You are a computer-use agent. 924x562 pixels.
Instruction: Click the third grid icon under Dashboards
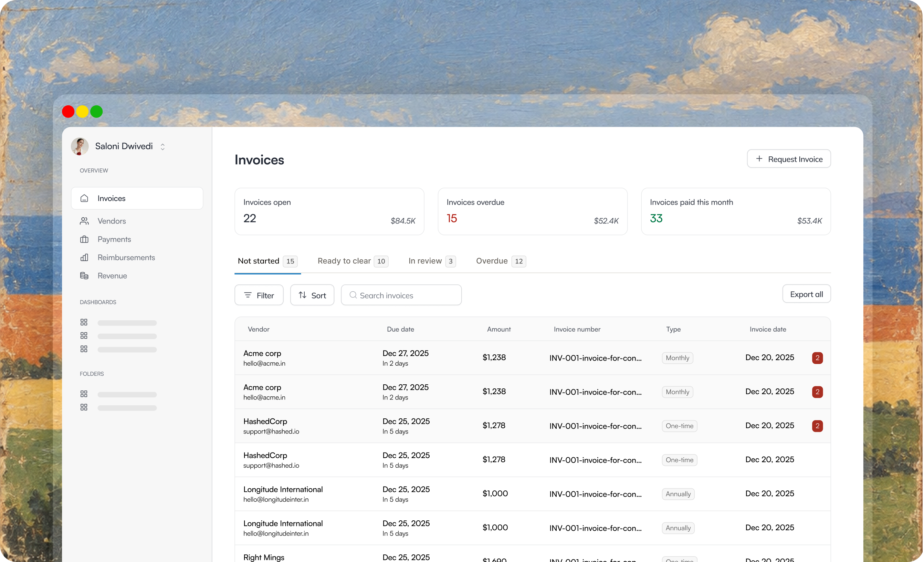point(84,349)
